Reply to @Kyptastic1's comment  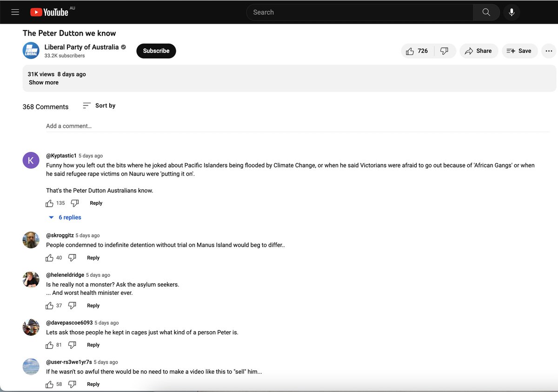[x=96, y=203]
